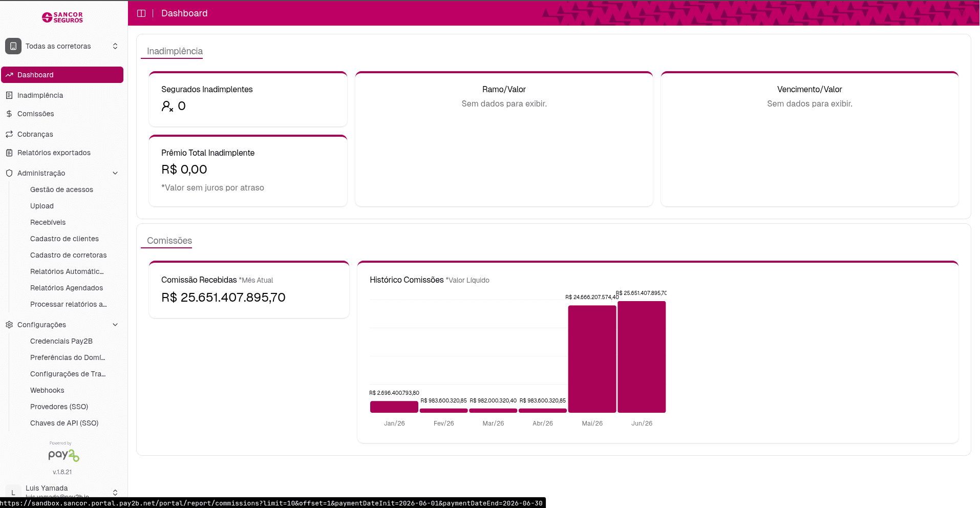Open Cadastro de clientes
This screenshot has height=508, width=980.
pyautogui.click(x=65, y=239)
